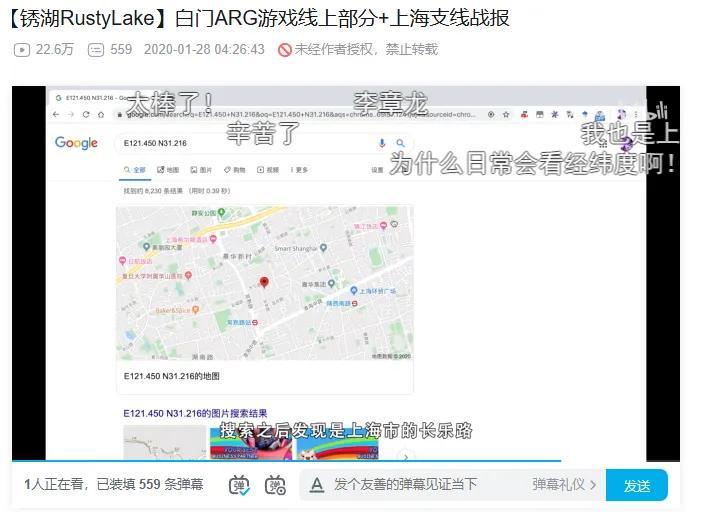Click the Google logo in the video
The width and height of the screenshot is (701, 512).
point(76,143)
